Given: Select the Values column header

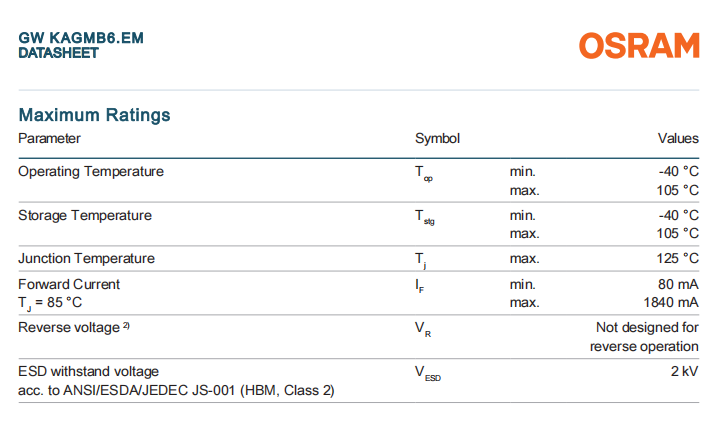Looking at the screenshot, I should point(677,139).
